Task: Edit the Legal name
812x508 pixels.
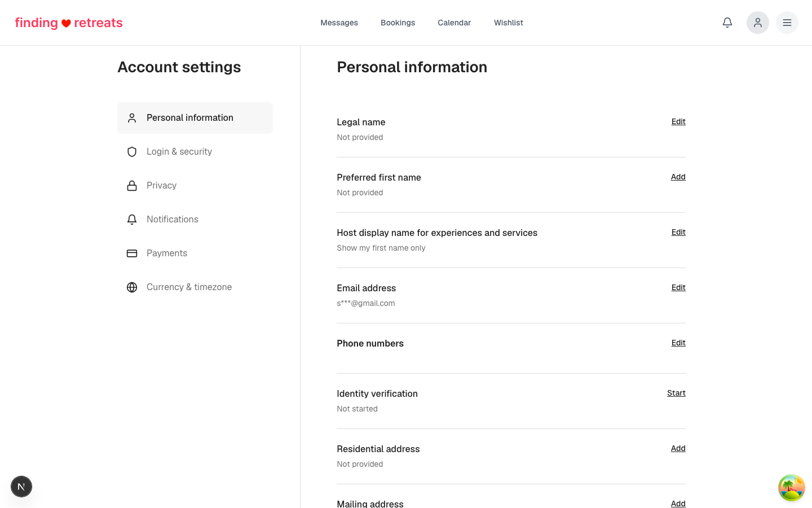Action: 678,121
